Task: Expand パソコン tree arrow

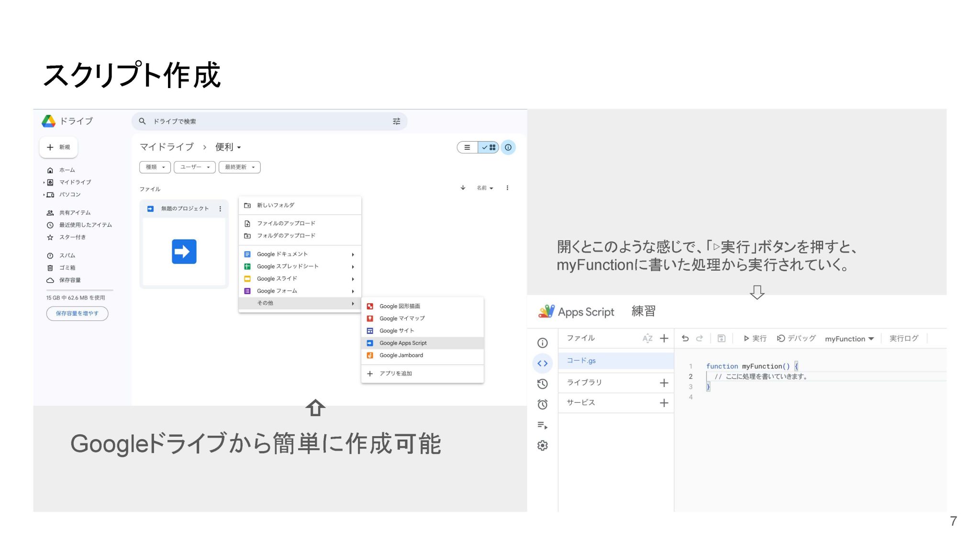Action: click(44, 195)
